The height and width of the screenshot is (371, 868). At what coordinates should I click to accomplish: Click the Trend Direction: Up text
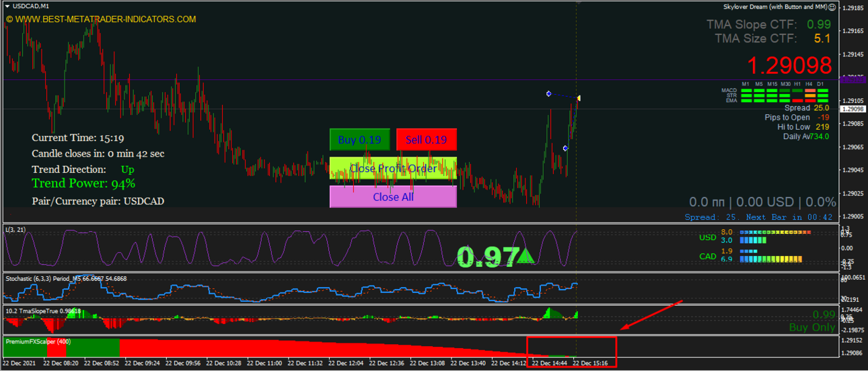[x=83, y=169]
